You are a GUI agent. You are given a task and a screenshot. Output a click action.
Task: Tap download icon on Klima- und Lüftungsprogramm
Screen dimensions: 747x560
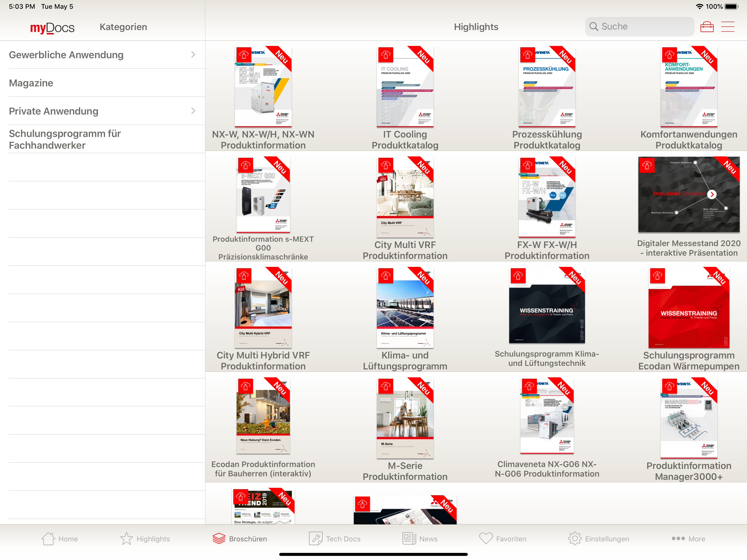(x=386, y=276)
